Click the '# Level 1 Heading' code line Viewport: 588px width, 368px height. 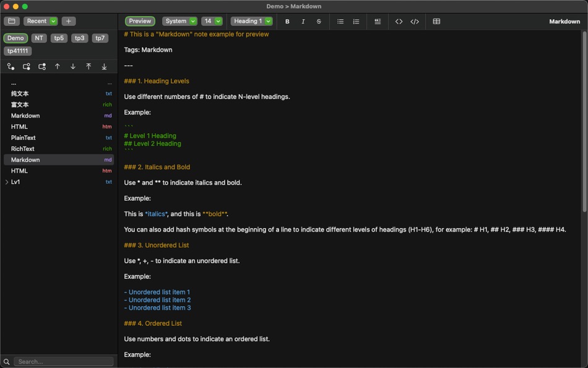(150, 136)
